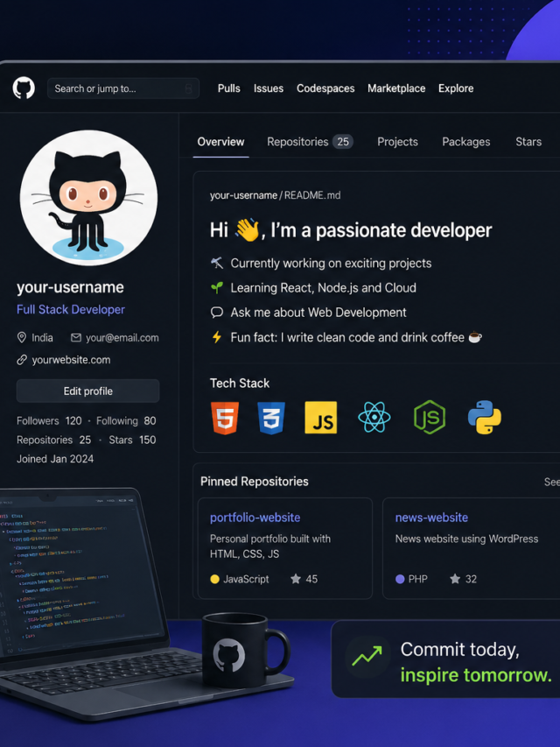
Task: Click the coffee cup emoji
Action: [475, 337]
